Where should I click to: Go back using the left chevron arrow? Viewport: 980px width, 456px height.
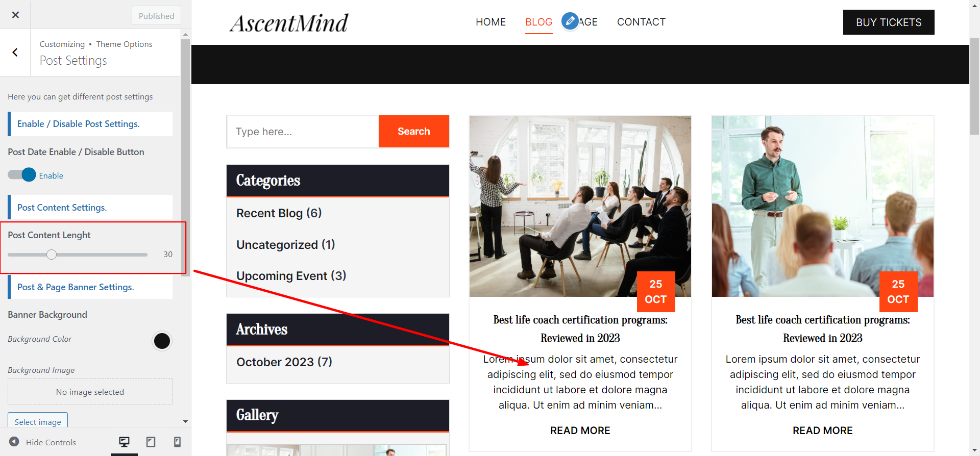point(15,52)
